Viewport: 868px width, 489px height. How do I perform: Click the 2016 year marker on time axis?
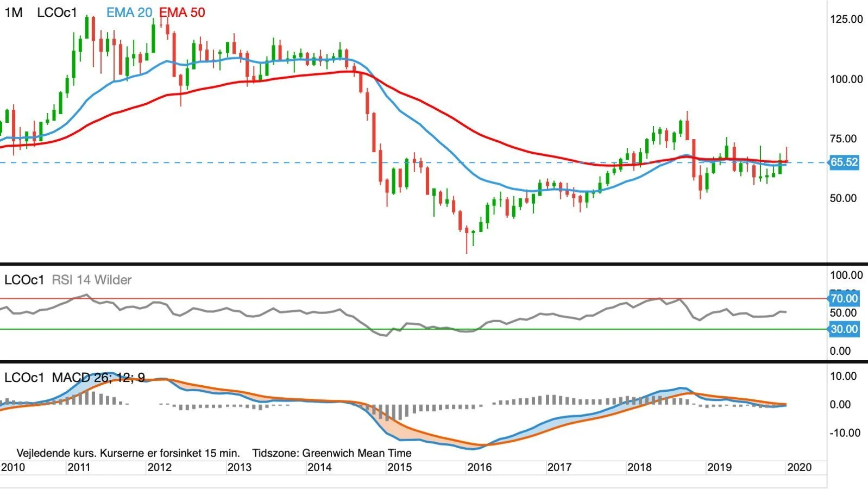(x=480, y=467)
